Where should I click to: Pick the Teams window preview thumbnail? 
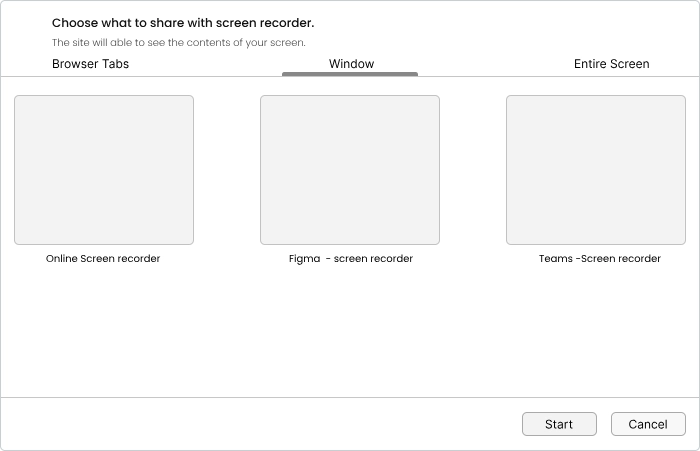(596, 170)
